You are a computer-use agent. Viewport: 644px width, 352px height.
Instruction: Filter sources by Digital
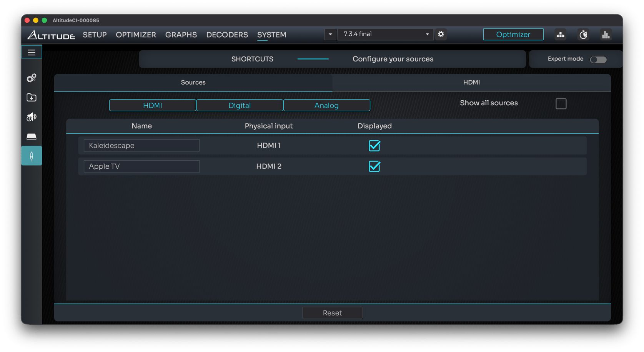[x=240, y=105]
